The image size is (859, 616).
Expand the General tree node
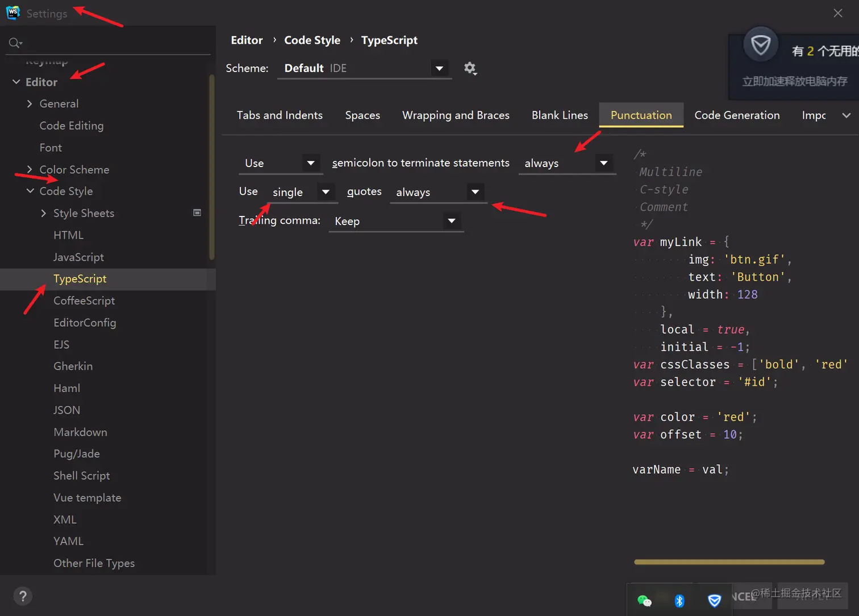[x=30, y=103]
